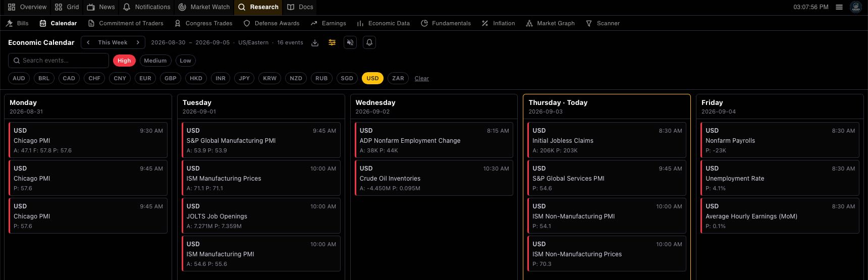Toggle the BRL currency filter
The height and width of the screenshot is (280, 868).
point(44,78)
